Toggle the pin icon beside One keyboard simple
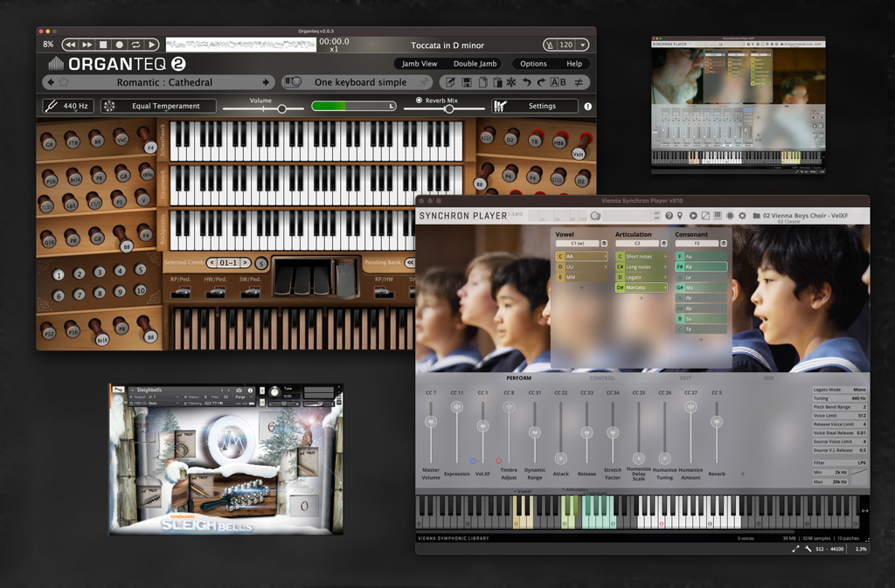The width and height of the screenshot is (895, 588). pos(424,82)
